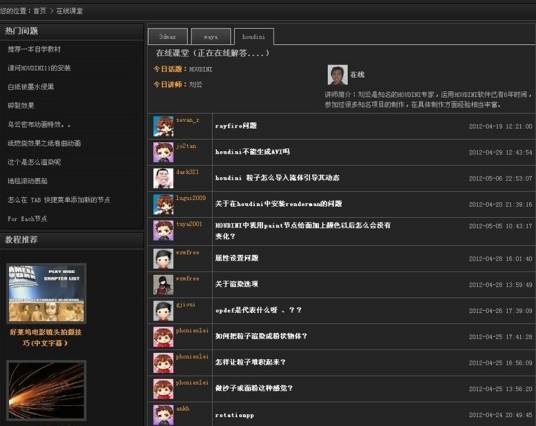Click avatar beside 做沙子或面粉这种感觉 post

[x=163, y=389]
